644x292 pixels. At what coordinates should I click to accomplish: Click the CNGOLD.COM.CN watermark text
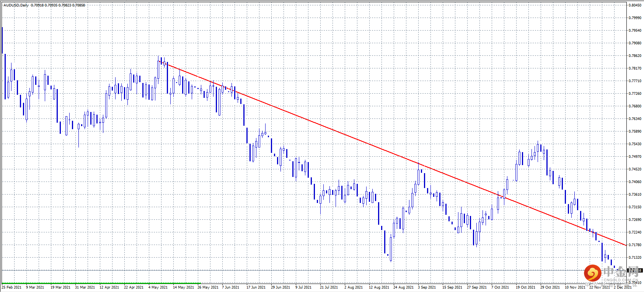621,280
